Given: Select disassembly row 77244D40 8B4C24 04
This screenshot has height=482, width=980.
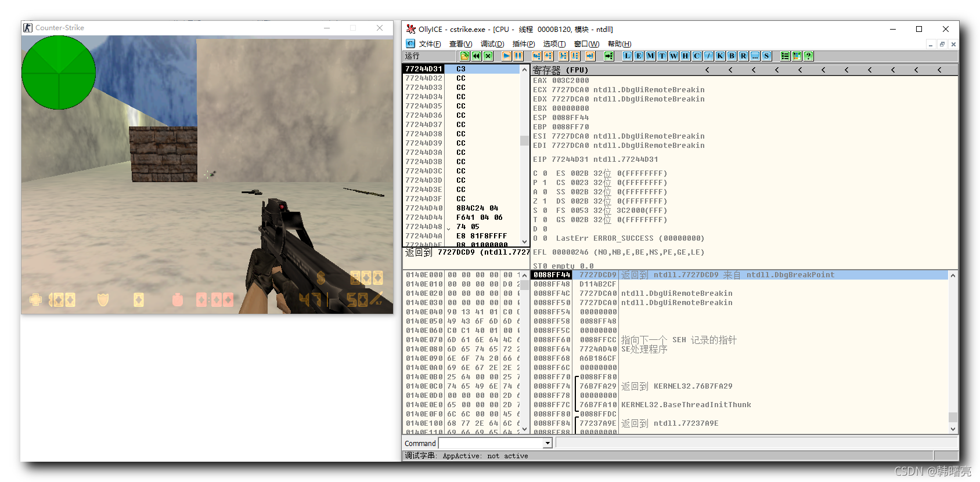Looking at the screenshot, I should [x=462, y=208].
